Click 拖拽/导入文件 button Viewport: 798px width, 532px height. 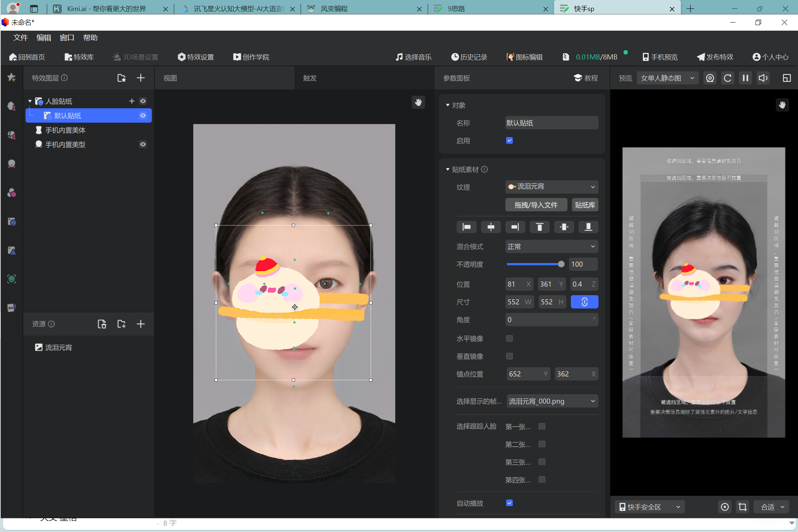coord(536,205)
